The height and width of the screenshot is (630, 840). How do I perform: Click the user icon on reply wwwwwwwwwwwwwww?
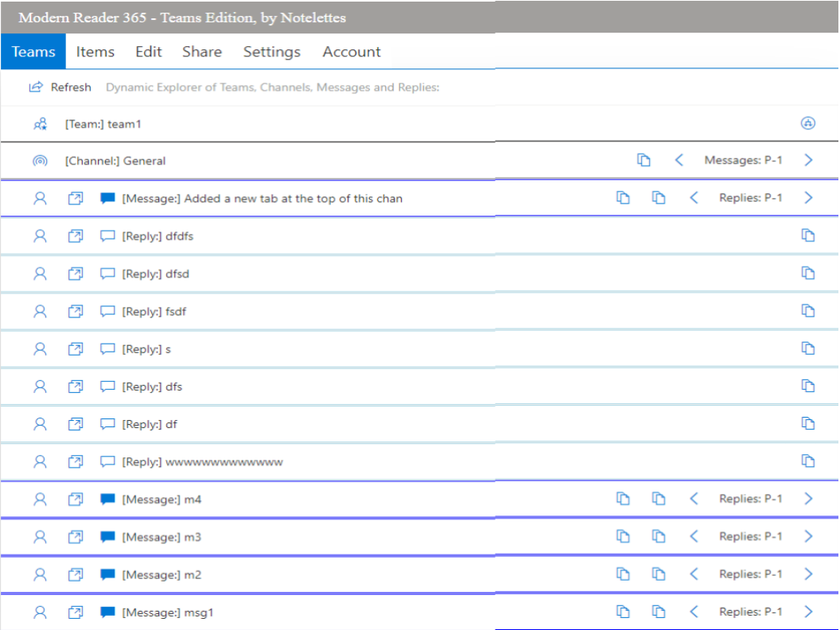[41, 462]
